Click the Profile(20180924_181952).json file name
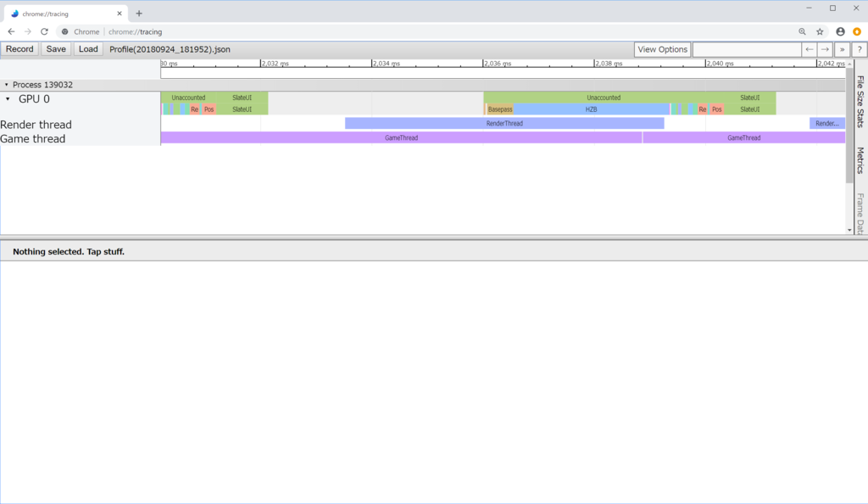Viewport: 868px width, 504px height. [170, 49]
